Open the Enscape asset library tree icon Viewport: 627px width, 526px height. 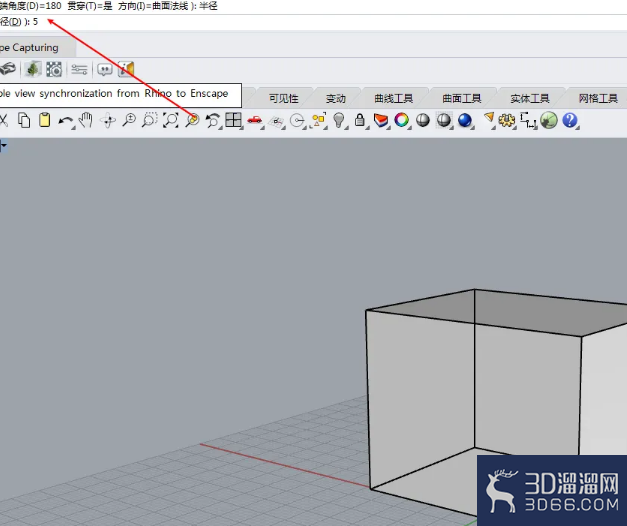tap(33, 69)
